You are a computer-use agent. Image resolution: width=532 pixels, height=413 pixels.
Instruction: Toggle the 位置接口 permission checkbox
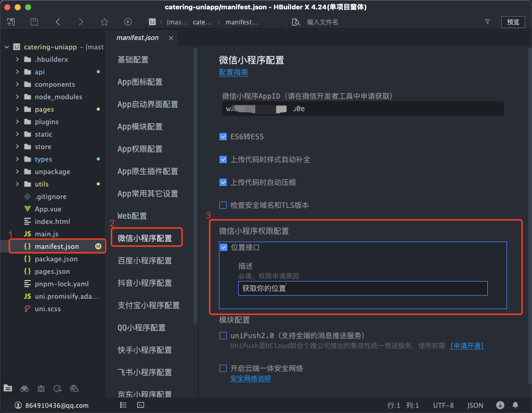tap(224, 247)
